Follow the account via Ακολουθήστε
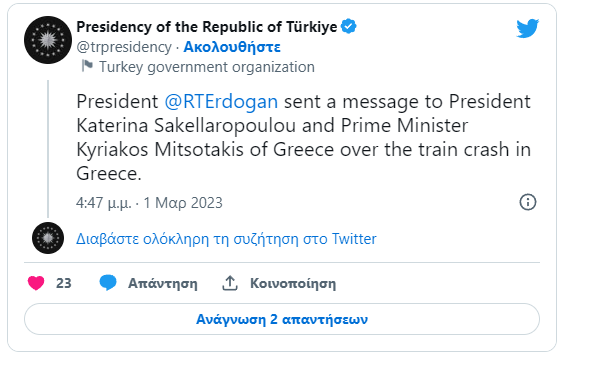 [232, 47]
